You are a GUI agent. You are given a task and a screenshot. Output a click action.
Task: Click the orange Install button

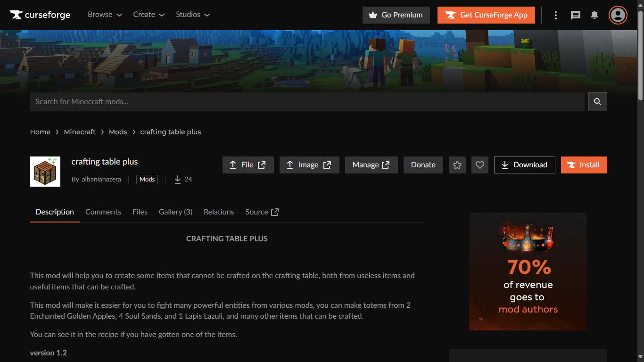click(584, 165)
